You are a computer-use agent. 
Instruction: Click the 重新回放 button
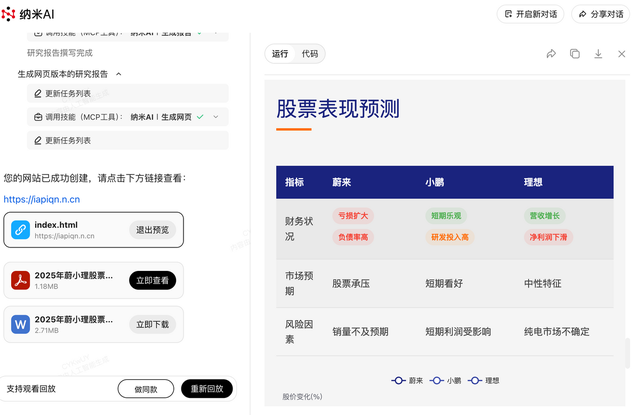click(207, 389)
